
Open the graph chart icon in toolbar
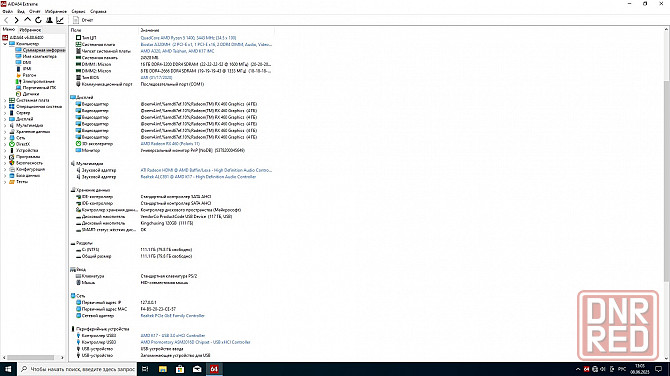60,20
